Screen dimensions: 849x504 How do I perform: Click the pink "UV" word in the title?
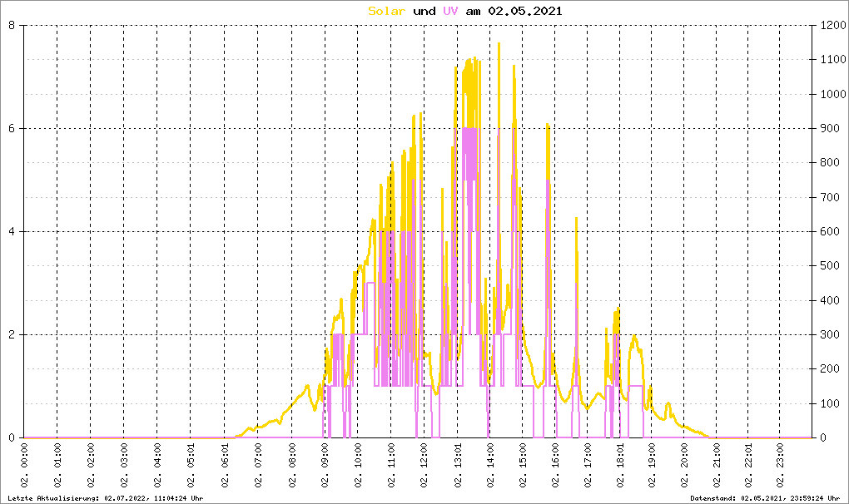pyautogui.click(x=450, y=12)
